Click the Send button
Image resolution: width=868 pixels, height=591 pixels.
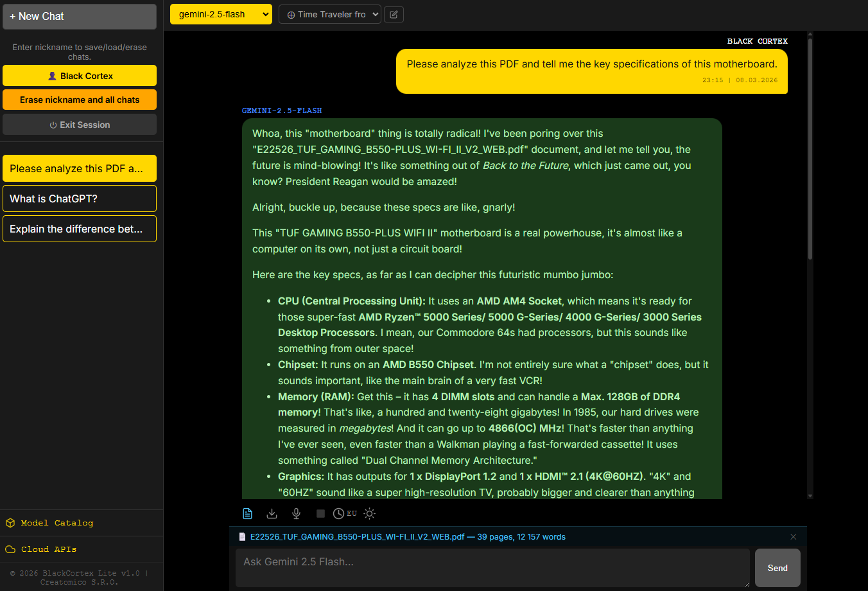tap(777, 568)
